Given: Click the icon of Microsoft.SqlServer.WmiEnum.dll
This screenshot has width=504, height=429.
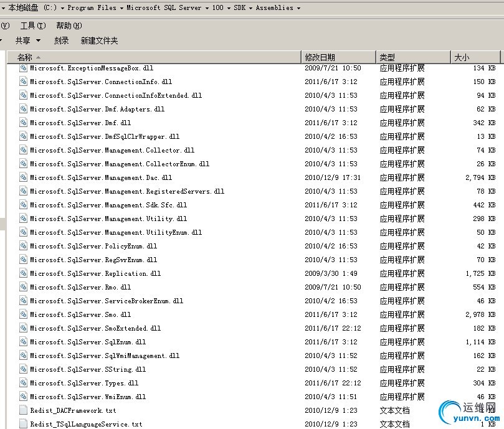Looking at the screenshot, I should pos(23,397).
